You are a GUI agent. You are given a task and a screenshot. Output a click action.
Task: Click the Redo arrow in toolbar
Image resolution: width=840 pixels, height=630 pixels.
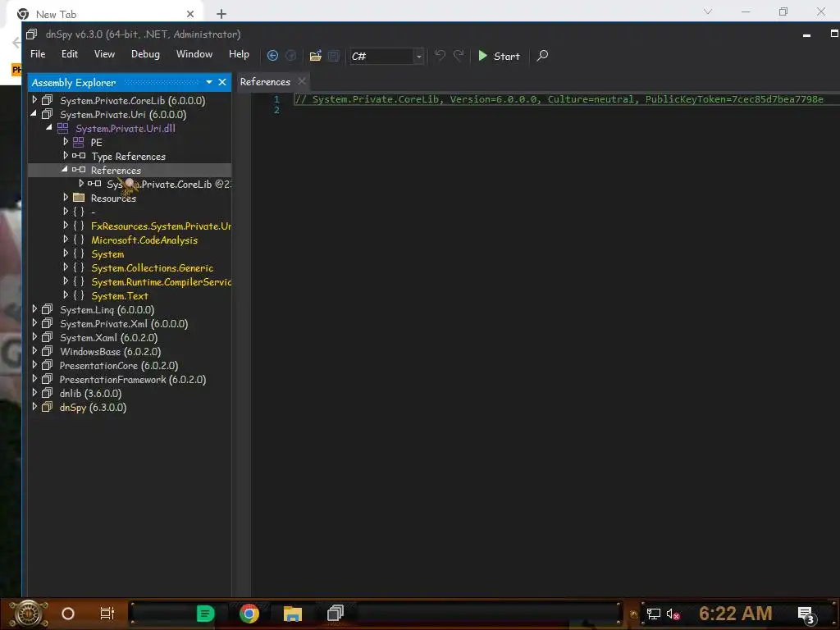pos(459,56)
